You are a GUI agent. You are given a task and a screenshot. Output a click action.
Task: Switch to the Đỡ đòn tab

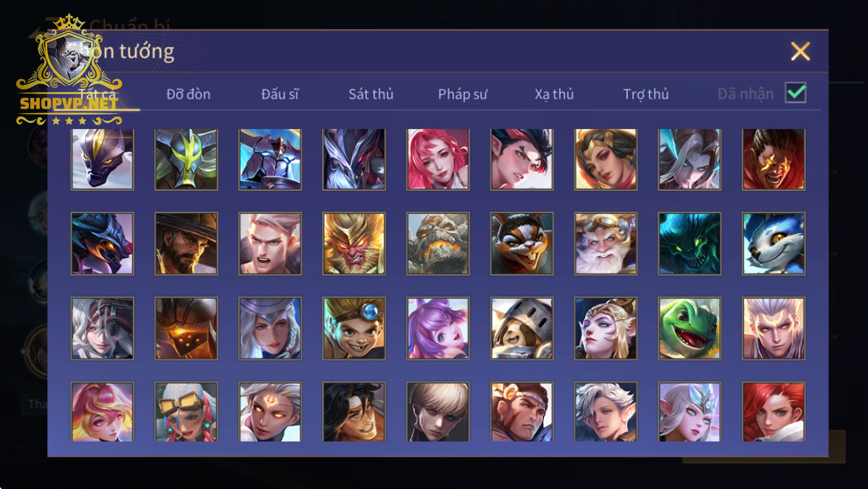click(x=188, y=94)
